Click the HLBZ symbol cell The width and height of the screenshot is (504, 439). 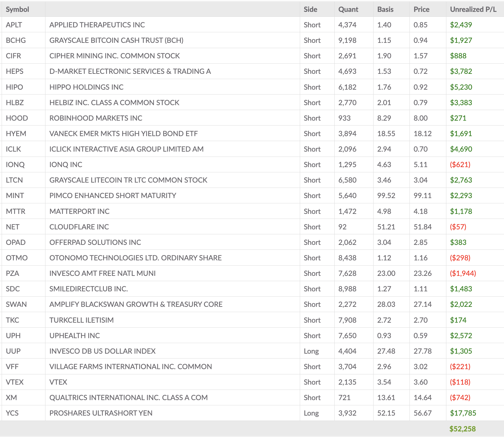point(15,102)
